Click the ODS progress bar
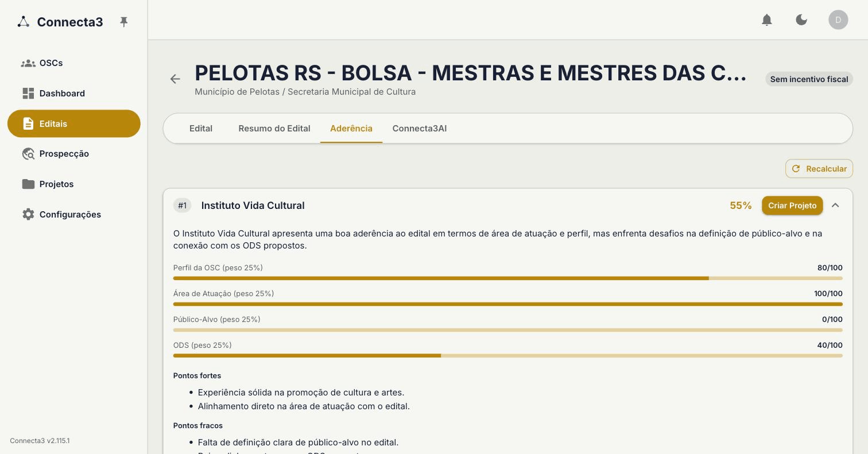The image size is (868, 454). [x=508, y=356]
